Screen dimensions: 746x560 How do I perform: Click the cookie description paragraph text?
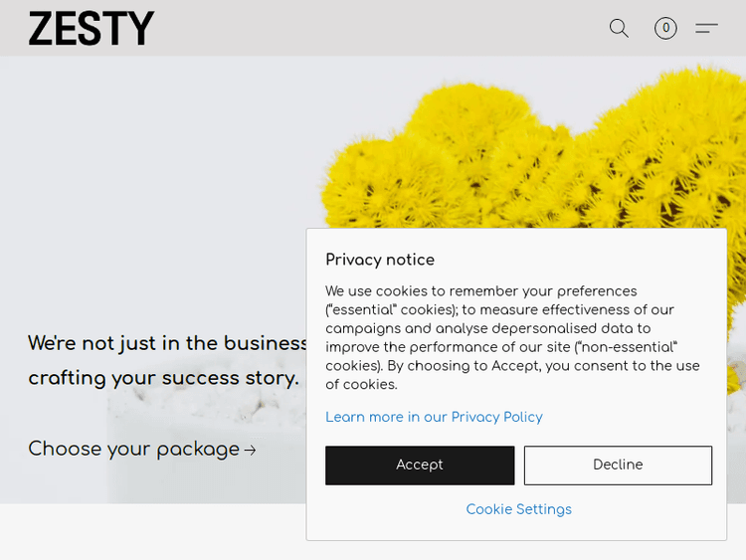512,337
